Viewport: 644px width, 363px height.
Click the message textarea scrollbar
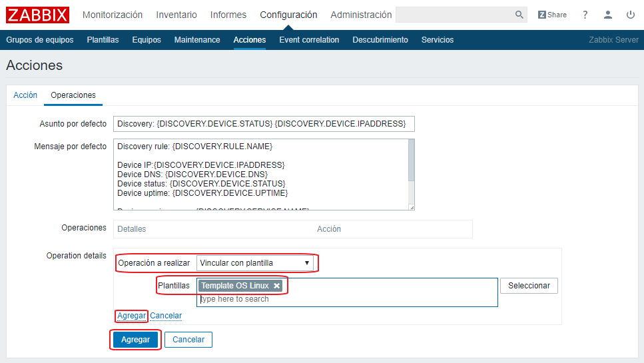click(x=411, y=161)
